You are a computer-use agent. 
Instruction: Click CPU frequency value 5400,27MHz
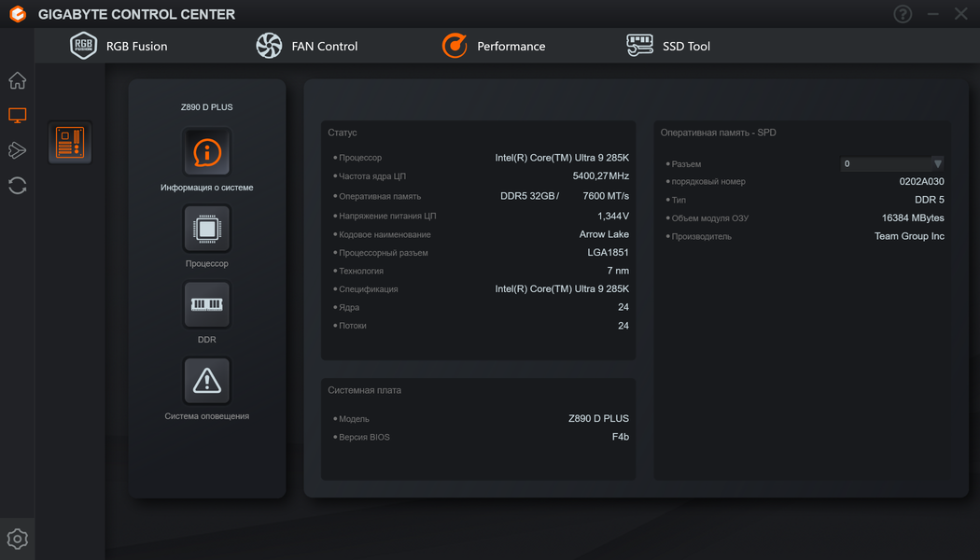[601, 176]
